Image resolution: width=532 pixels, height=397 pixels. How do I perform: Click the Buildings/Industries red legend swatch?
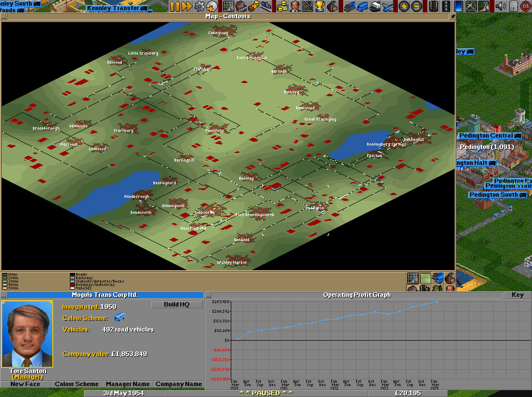pyautogui.click(x=72, y=284)
